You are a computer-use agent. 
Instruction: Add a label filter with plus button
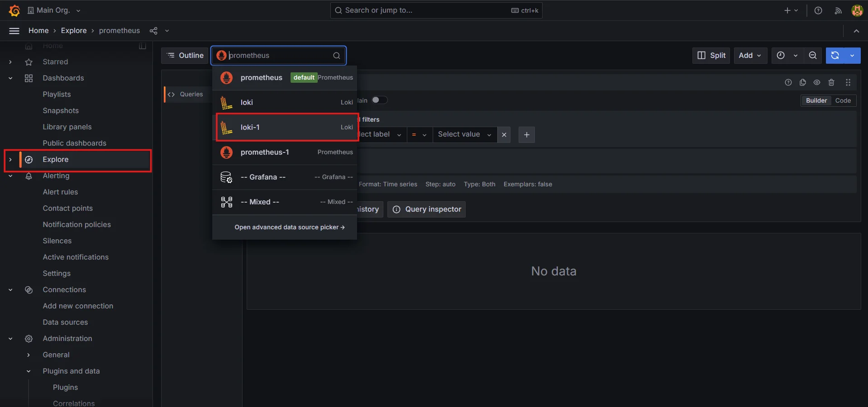tap(527, 135)
